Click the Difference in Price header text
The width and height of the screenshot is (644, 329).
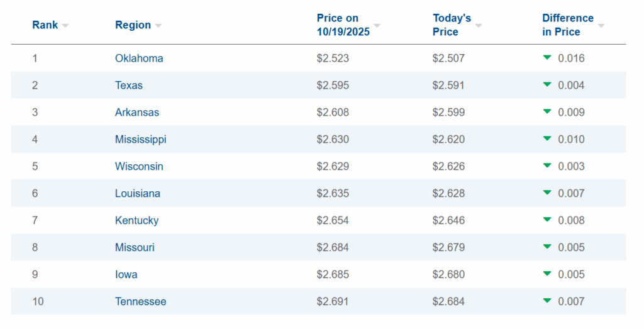click(x=567, y=25)
